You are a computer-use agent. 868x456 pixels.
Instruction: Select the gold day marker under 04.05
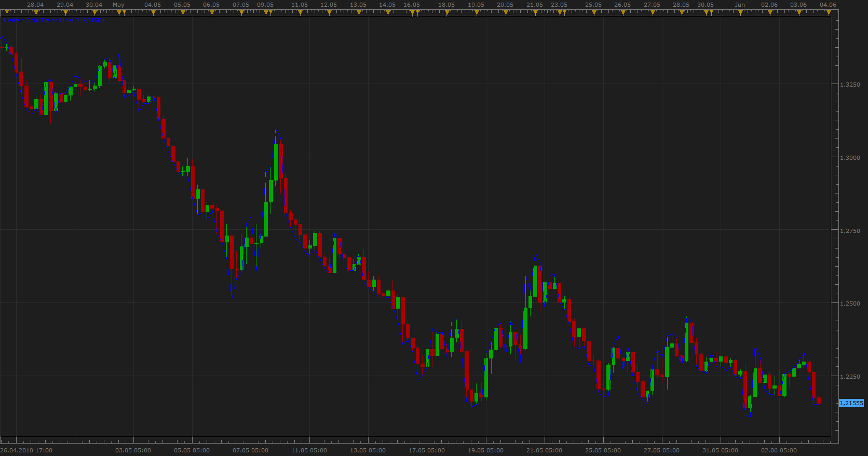[153, 12]
